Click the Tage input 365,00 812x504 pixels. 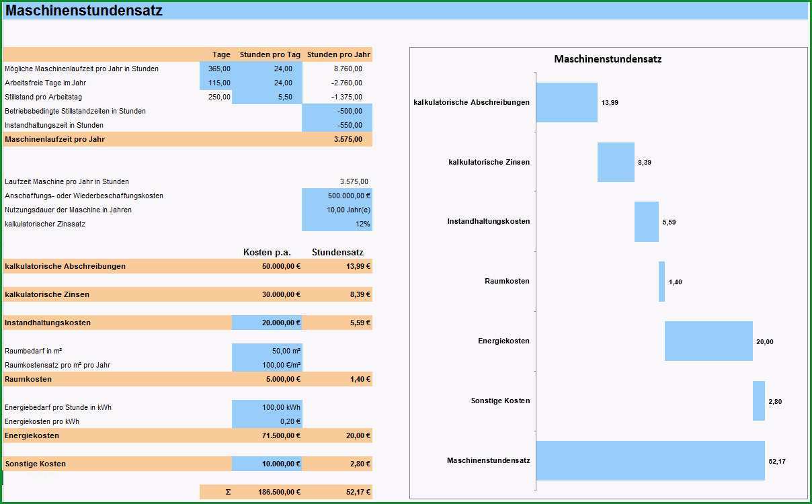click(216, 69)
